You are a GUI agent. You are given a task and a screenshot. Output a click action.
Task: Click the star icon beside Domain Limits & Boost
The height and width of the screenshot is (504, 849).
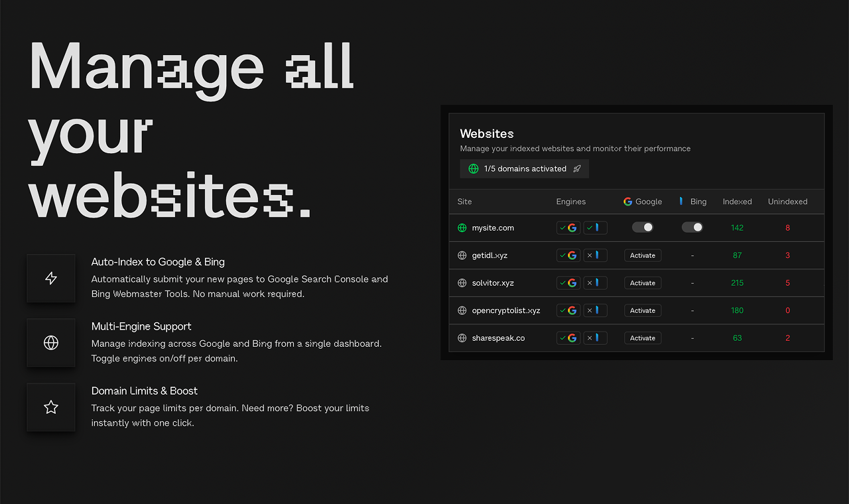point(51,407)
